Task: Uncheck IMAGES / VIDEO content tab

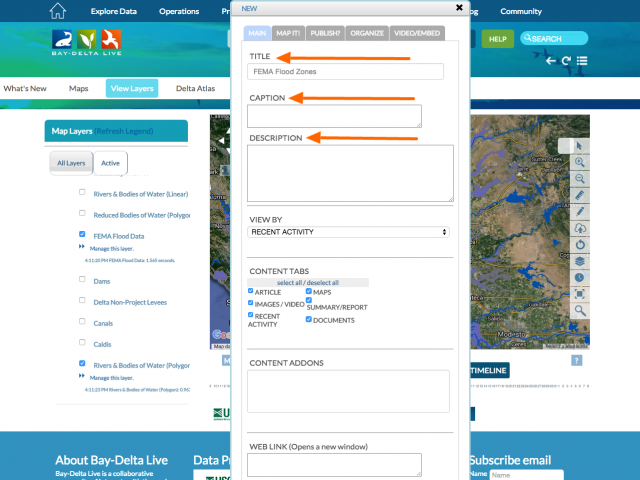Action: [x=251, y=303]
